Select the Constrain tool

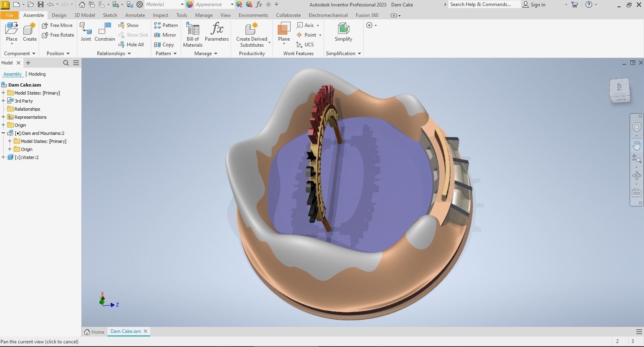tap(105, 32)
